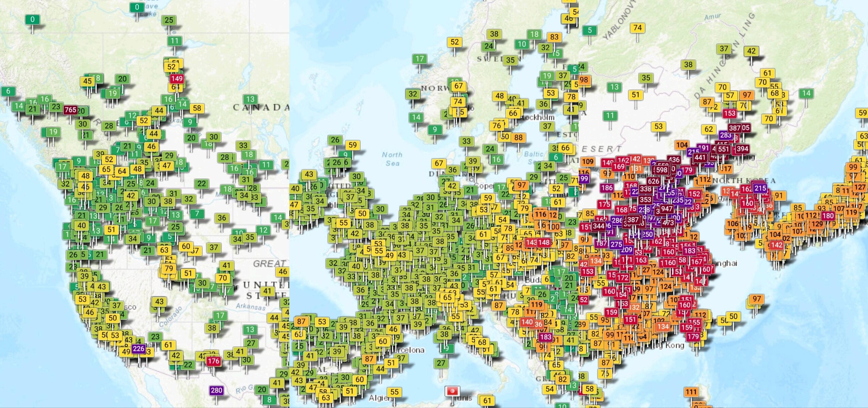Open the green 27 marker on Sardinia
This screenshot has height=408, width=868.
click(441, 363)
